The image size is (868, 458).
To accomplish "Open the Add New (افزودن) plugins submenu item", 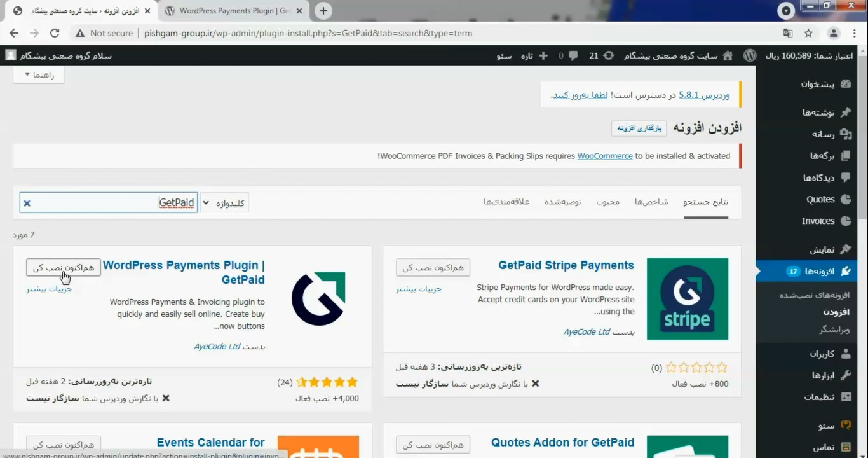I will pos(837,312).
